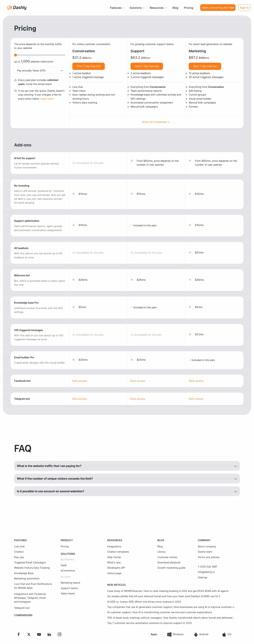Click Show full comparison link
This screenshot has width=254, height=644.
point(156,122)
